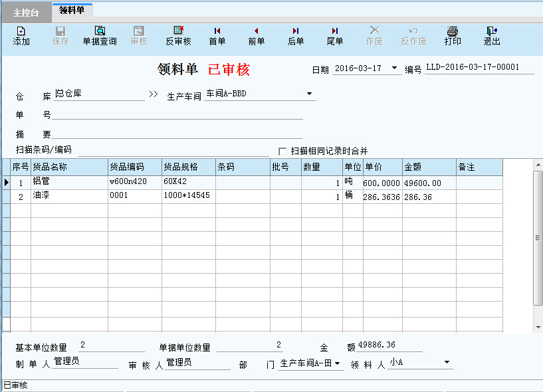Click the 仓库 input showing 总仓库
Image resolution: width=543 pixels, height=392 pixels.
point(99,94)
